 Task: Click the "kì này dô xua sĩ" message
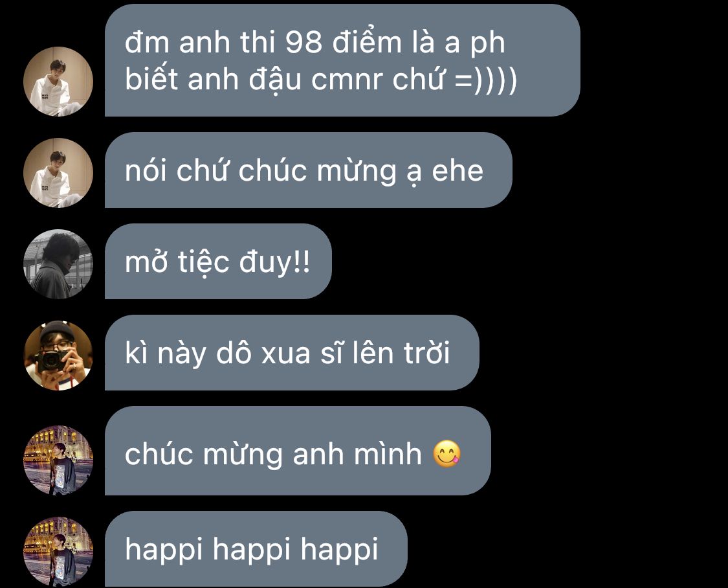click(292, 352)
